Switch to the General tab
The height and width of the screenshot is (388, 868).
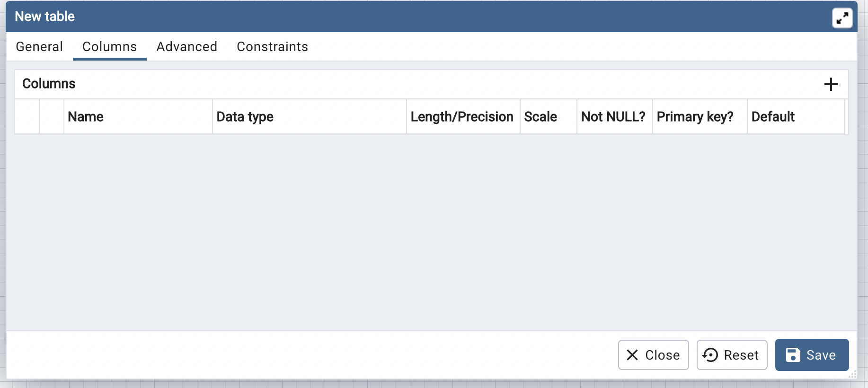tap(39, 47)
